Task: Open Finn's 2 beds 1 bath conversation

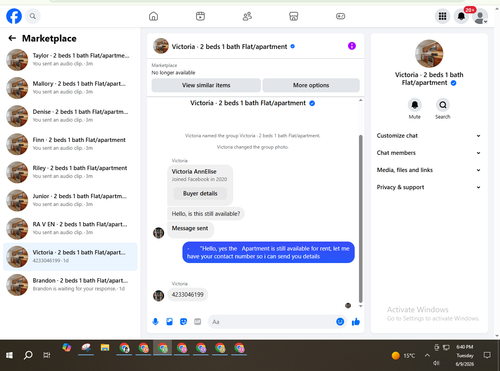Action: coord(70,144)
